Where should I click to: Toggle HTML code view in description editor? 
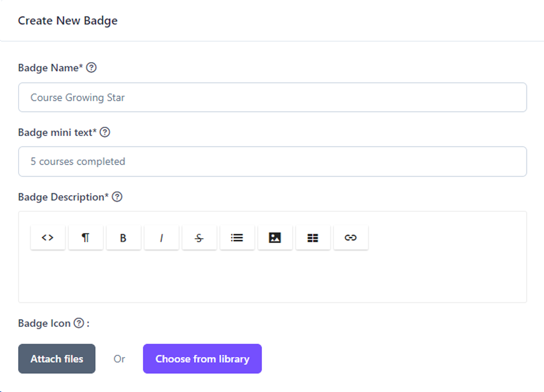pyautogui.click(x=47, y=238)
